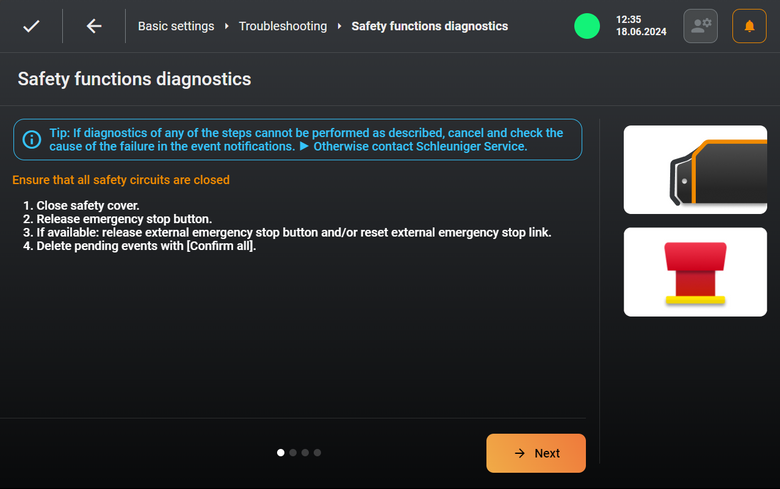This screenshot has width=780, height=489.
Task: Click the checkmark confirm icon
Action: 31,26
